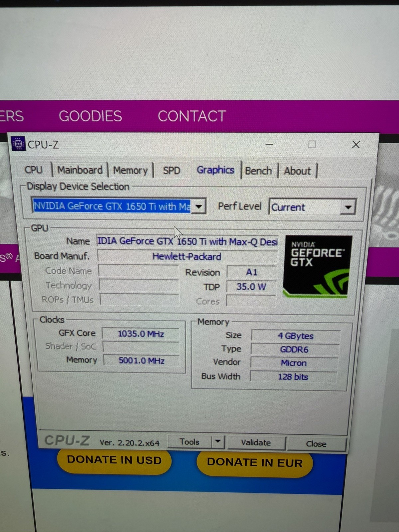The height and width of the screenshot is (532, 399).
Task: Click the maximize box of CPU-Z window
Action: tap(312, 144)
